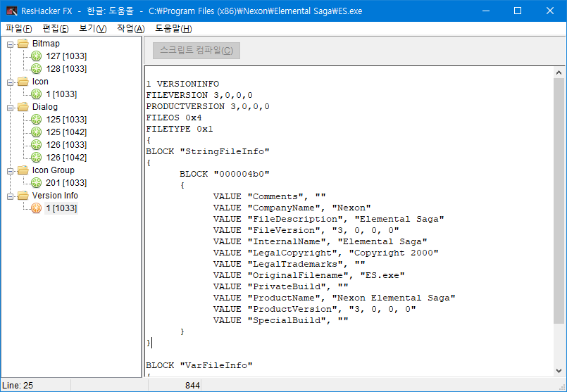Screen dimensions: 567x392
Task: Click the BLOCK "StringFileInfo" line
Action: pos(208,152)
